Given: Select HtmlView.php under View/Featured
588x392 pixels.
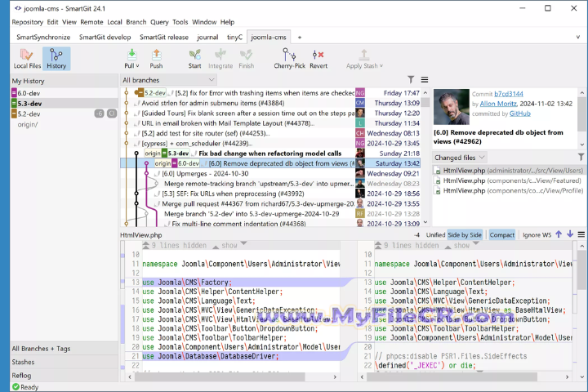Looking at the screenshot, I should point(508,180).
